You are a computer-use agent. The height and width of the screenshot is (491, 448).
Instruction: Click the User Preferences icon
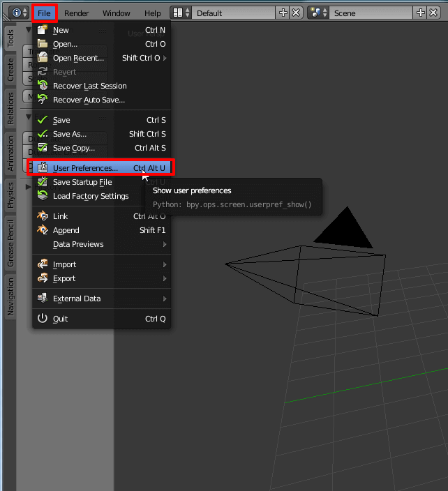[x=43, y=168]
